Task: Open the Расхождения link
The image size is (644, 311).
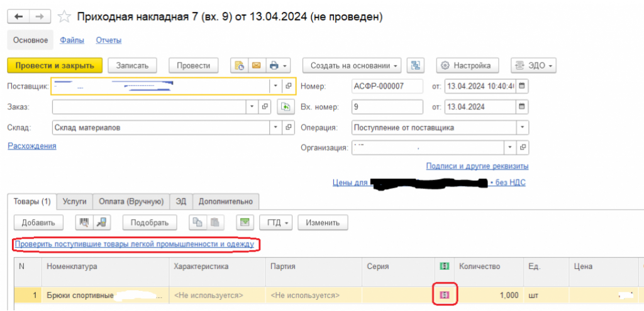Action: click(32, 146)
